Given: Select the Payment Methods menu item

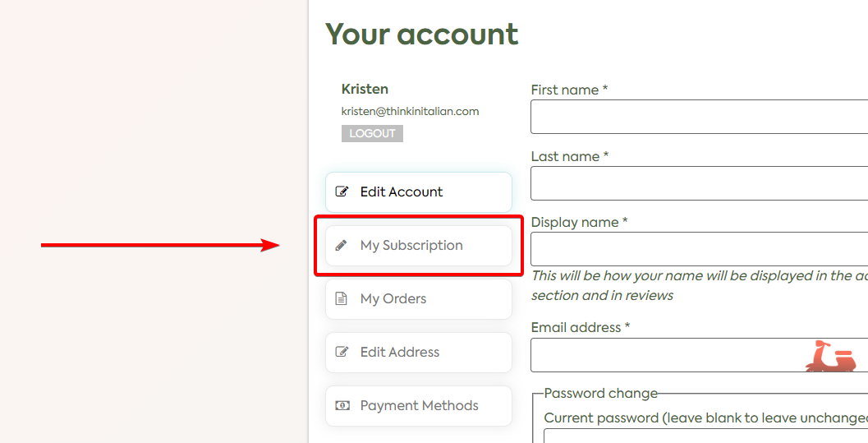Looking at the screenshot, I should (418, 406).
